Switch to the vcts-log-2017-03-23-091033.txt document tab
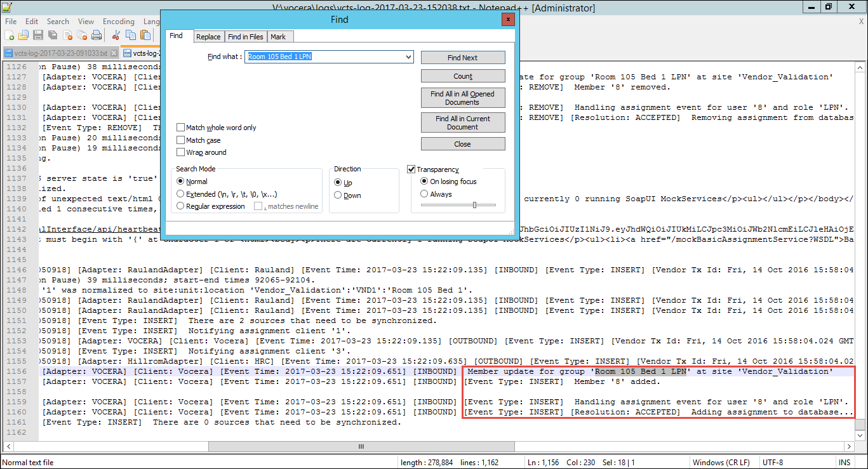Image resolution: width=868 pixels, height=469 pixels. click(x=60, y=53)
